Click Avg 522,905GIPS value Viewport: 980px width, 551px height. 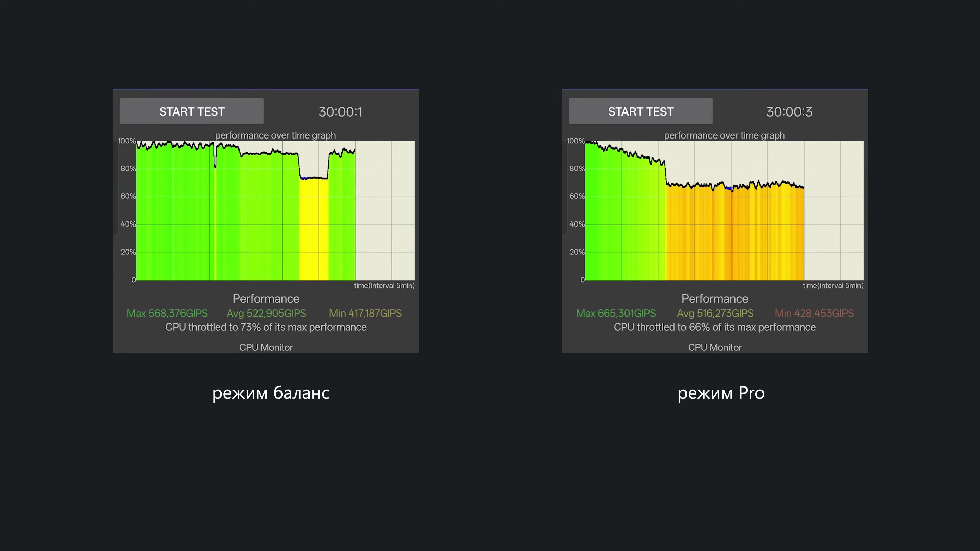[266, 313]
